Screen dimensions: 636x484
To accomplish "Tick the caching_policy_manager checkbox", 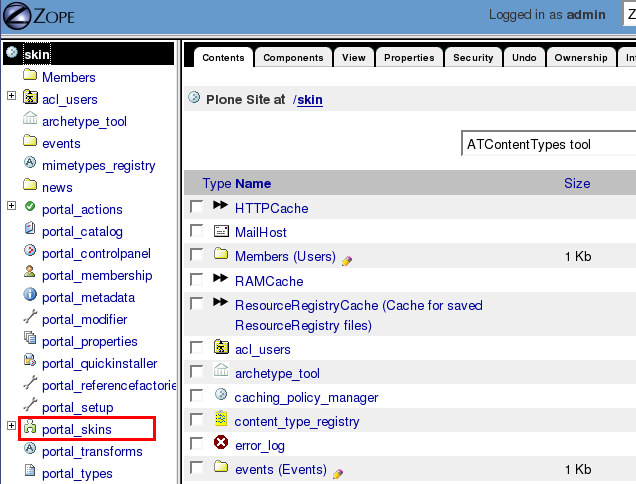I will coord(197,396).
